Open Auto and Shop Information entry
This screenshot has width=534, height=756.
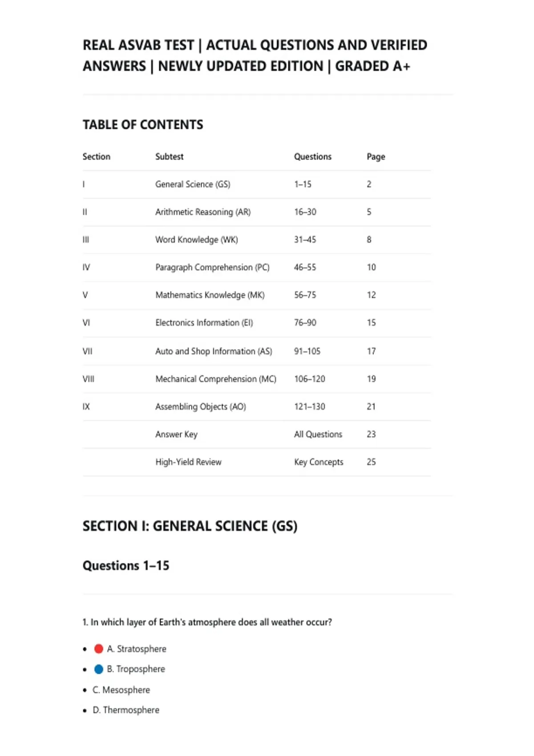point(214,351)
